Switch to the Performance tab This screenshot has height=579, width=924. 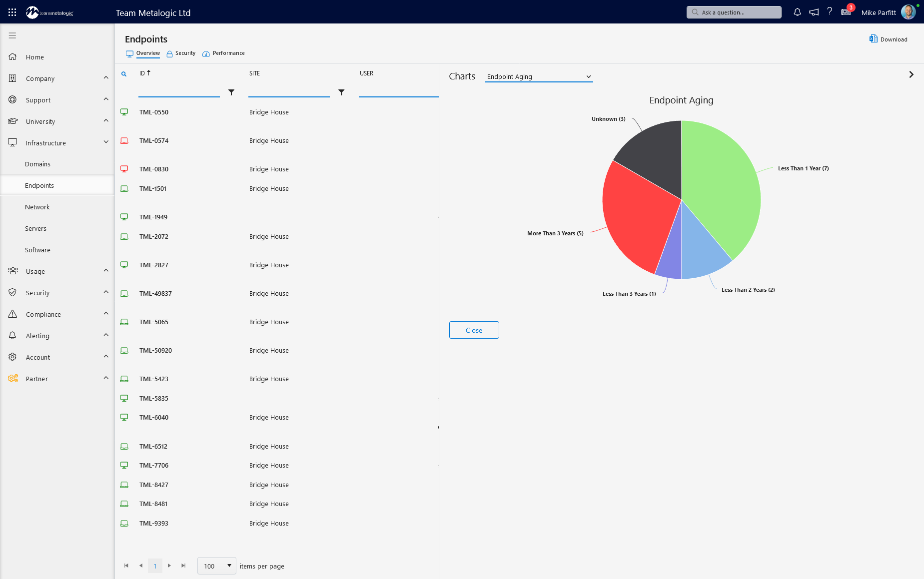click(x=223, y=53)
